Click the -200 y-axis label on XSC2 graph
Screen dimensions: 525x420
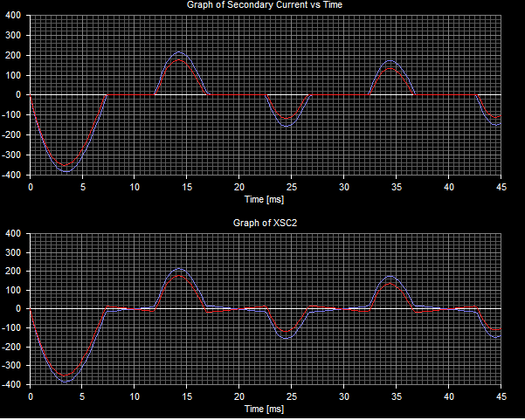13,347
